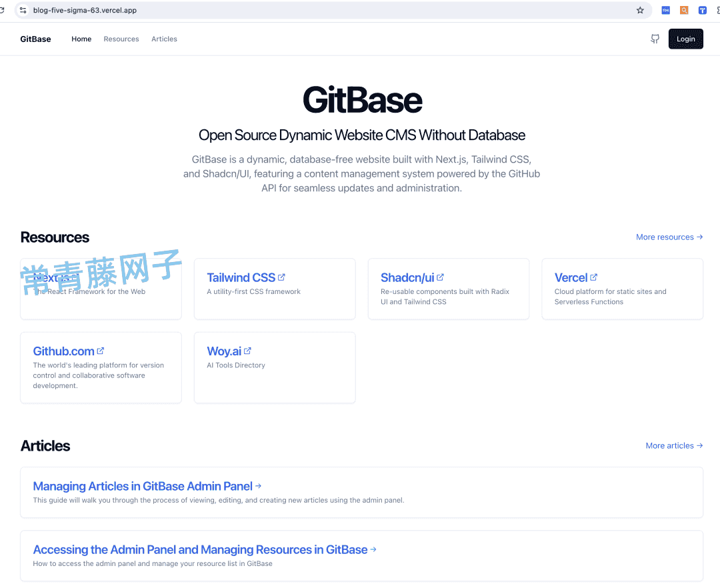The image size is (720, 588).
Task: Click 'This guide will walk you through' article summary
Action: point(219,500)
